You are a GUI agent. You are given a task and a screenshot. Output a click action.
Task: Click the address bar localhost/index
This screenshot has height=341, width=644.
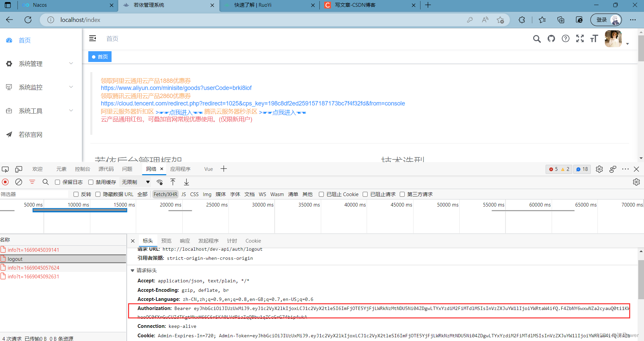coord(80,20)
